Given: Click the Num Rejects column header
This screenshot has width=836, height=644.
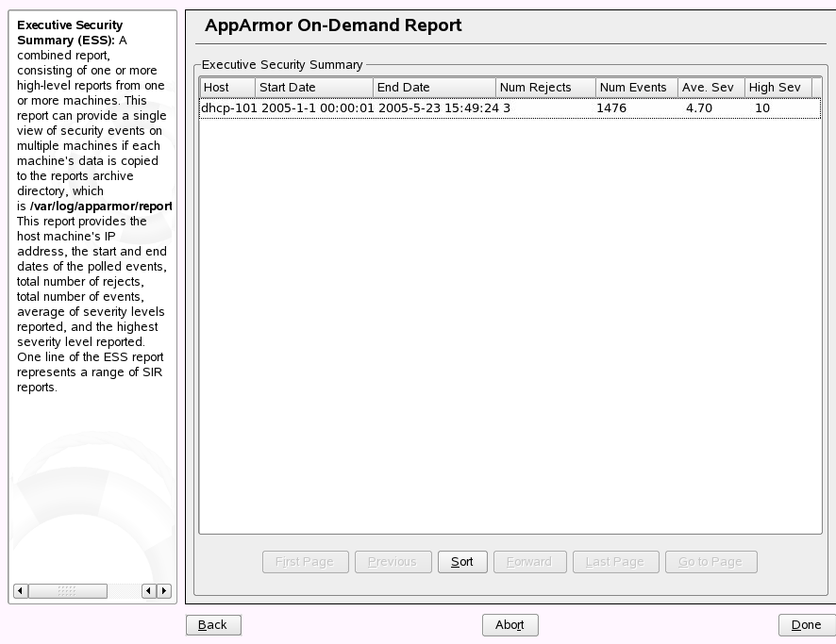Looking at the screenshot, I should pyautogui.click(x=545, y=88).
